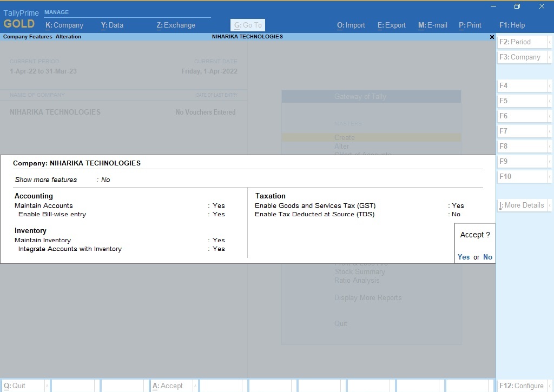Viewport: 554px width, 392px height.
Task: Click the Maintain Inventory label
Action: coord(43,240)
